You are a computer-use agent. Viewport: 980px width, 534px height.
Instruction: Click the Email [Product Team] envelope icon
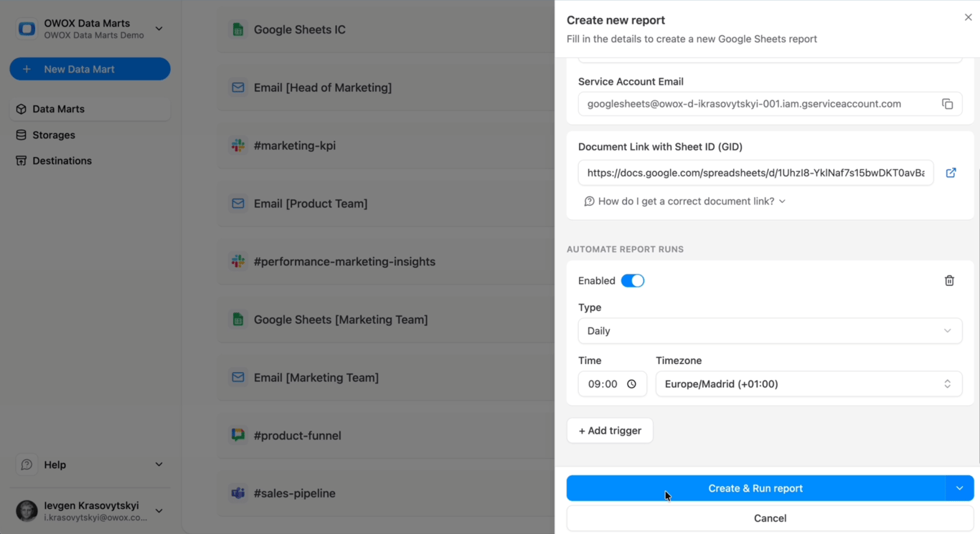(x=238, y=204)
